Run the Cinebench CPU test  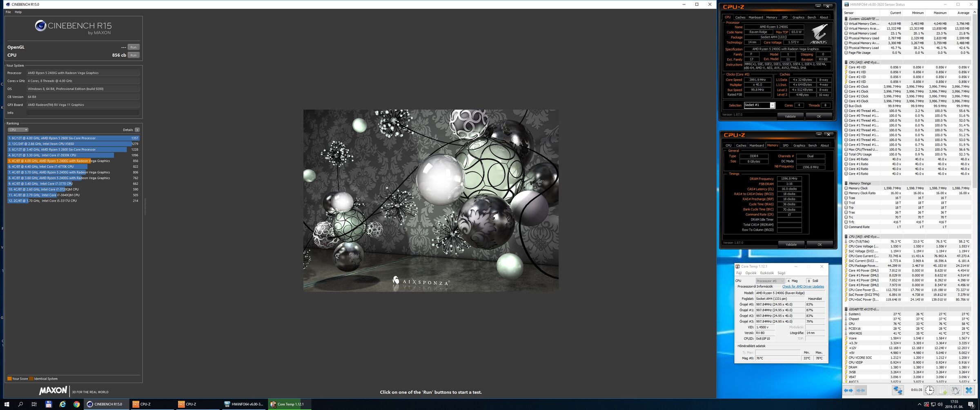[x=134, y=55]
